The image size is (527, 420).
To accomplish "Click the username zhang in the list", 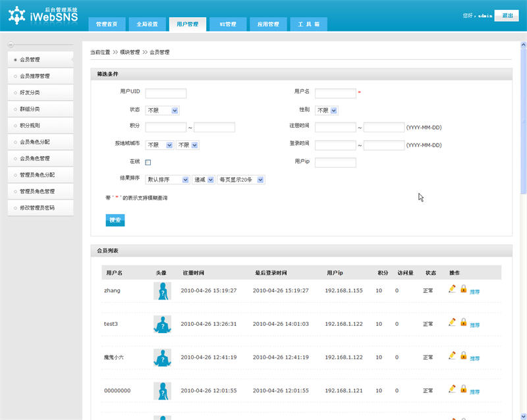I will tap(112, 290).
